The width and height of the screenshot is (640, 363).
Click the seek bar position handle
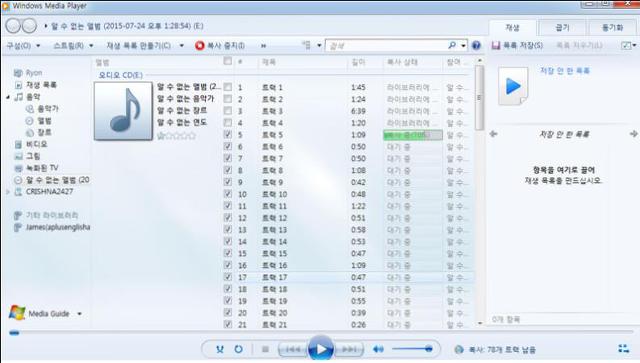14,333
